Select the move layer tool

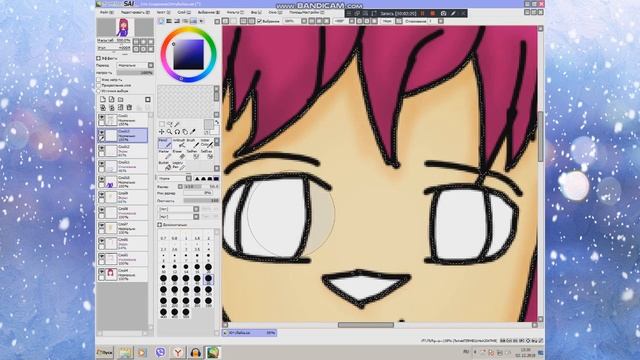[161, 131]
